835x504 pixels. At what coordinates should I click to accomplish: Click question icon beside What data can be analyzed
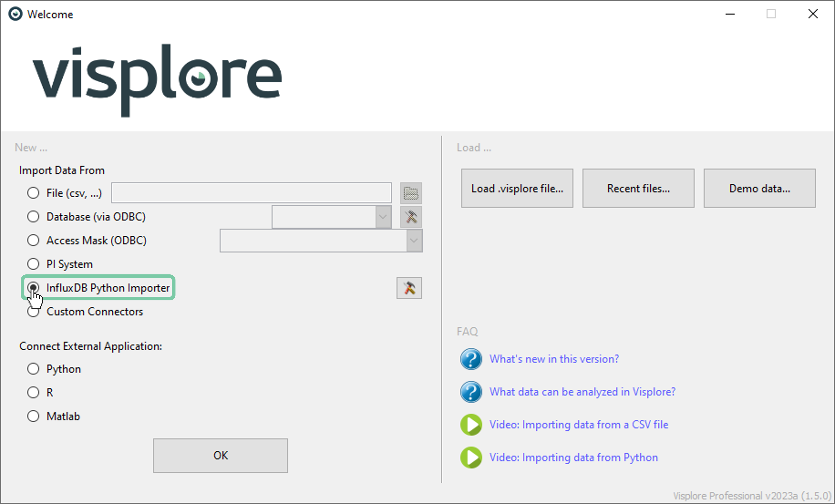(x=471, y=392)
